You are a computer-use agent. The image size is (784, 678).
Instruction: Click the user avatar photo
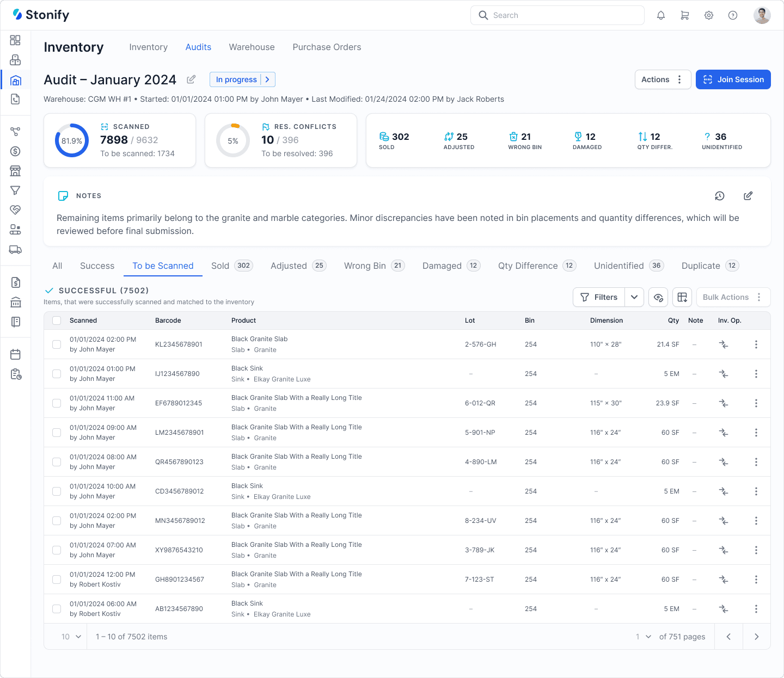tap(762, 15)
